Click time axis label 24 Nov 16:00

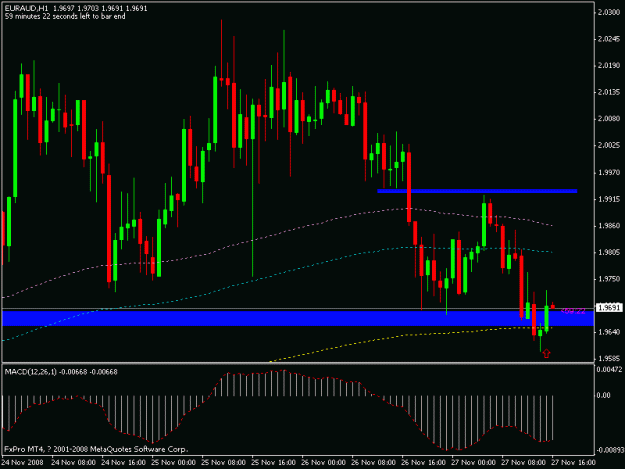[124, 463]
